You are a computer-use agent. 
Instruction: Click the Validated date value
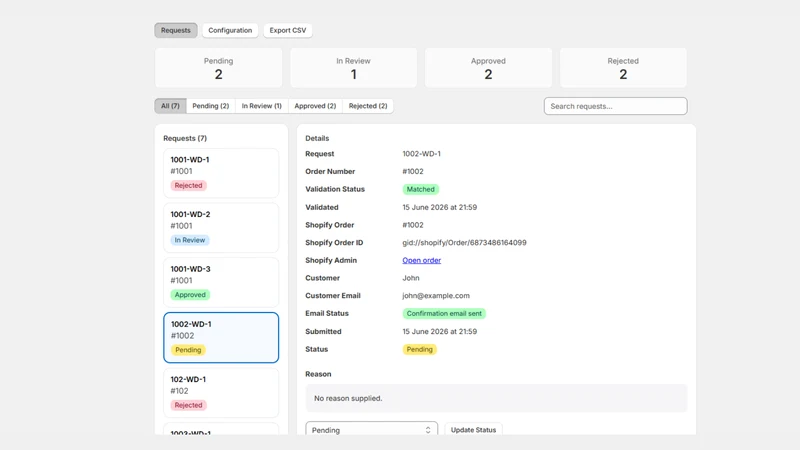(439, 207)
